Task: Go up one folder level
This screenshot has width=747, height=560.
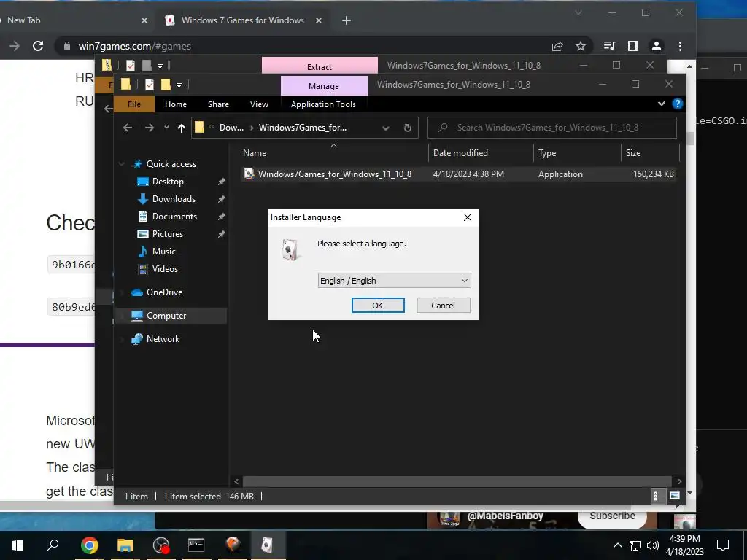Action: tap(181, 128)
